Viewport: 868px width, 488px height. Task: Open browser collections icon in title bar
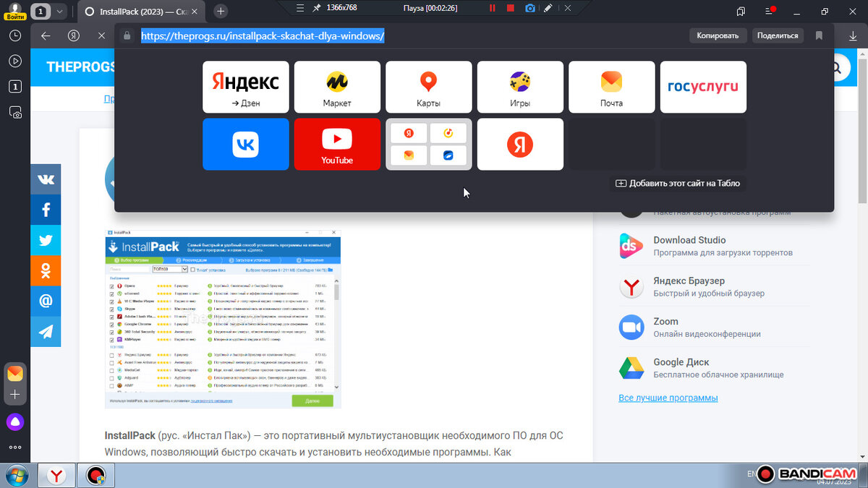pos(741,12)
